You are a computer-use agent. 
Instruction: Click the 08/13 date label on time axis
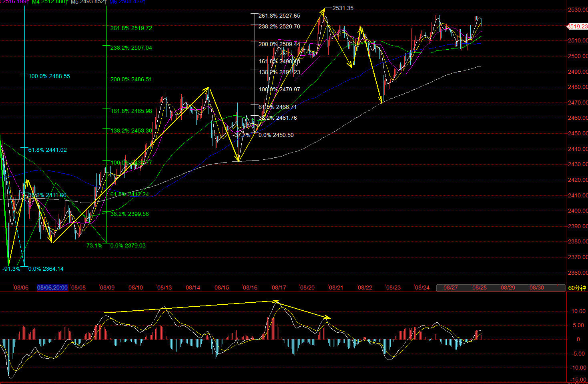[165, 287]
